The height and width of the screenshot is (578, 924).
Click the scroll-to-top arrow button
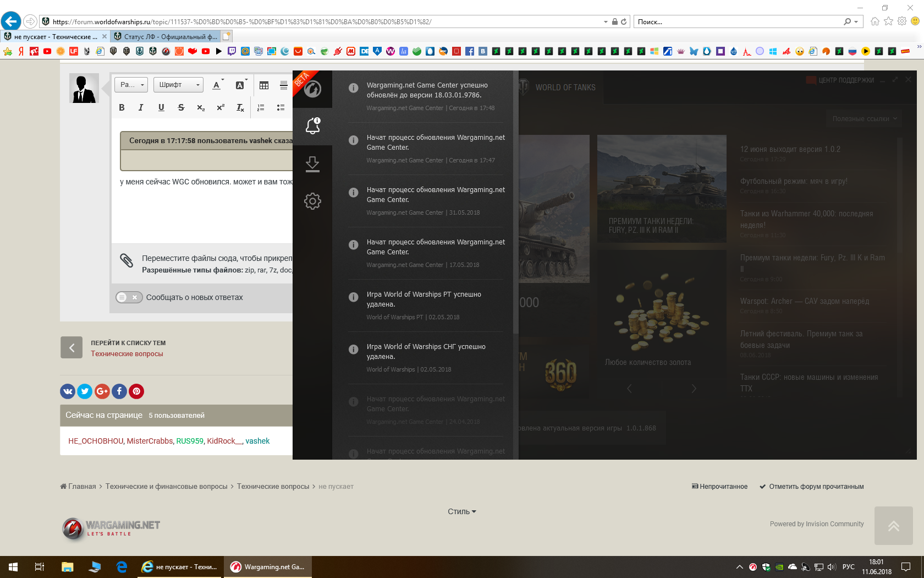tap(894, 526)
